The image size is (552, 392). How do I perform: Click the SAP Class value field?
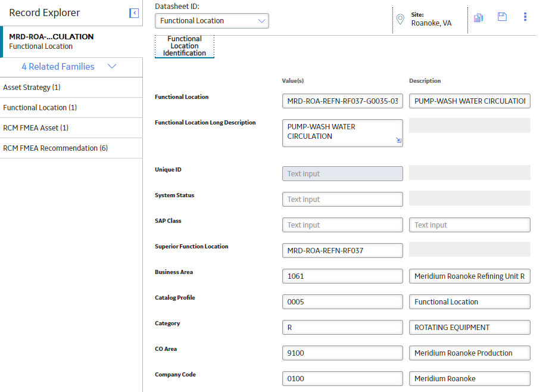click(x=342, y=225)
